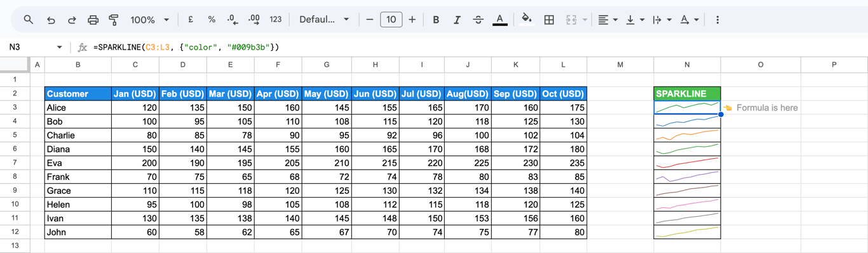Click Eva's red sparkline cell
The image size is (868, 253).
[x=687, y=163]
